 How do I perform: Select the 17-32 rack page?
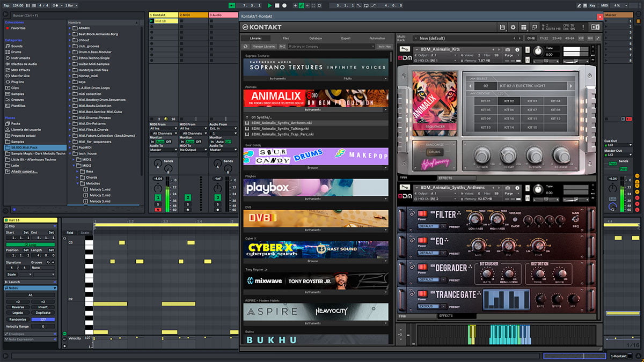click(x=544, y=38)
